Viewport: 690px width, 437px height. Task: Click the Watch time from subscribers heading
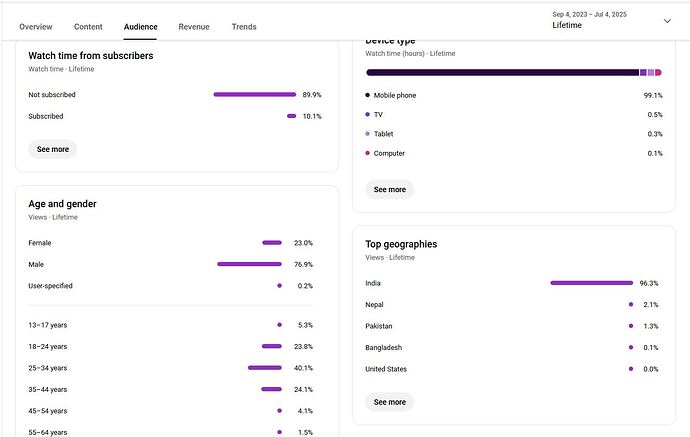pos(91,55)
